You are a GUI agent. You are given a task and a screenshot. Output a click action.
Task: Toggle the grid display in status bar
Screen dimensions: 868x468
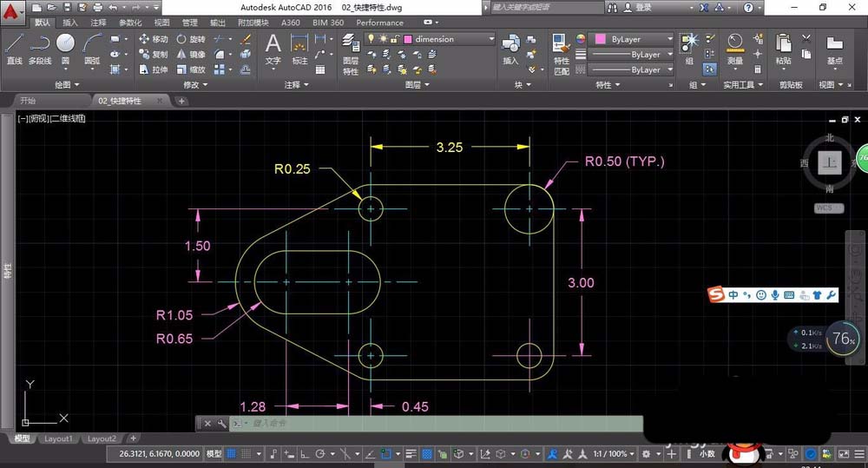[x=232, y=454]
